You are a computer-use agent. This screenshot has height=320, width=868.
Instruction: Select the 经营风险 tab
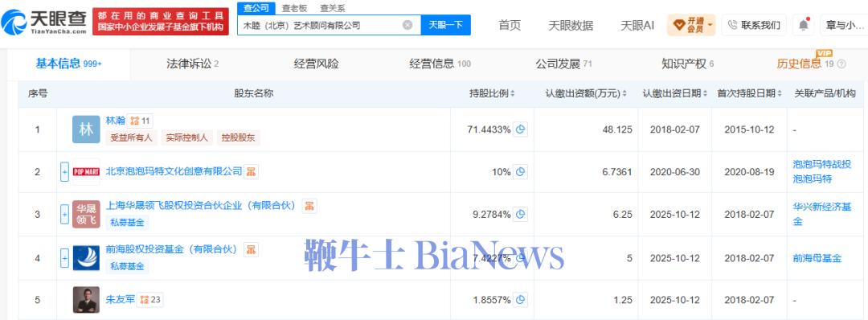coord(316,64)
